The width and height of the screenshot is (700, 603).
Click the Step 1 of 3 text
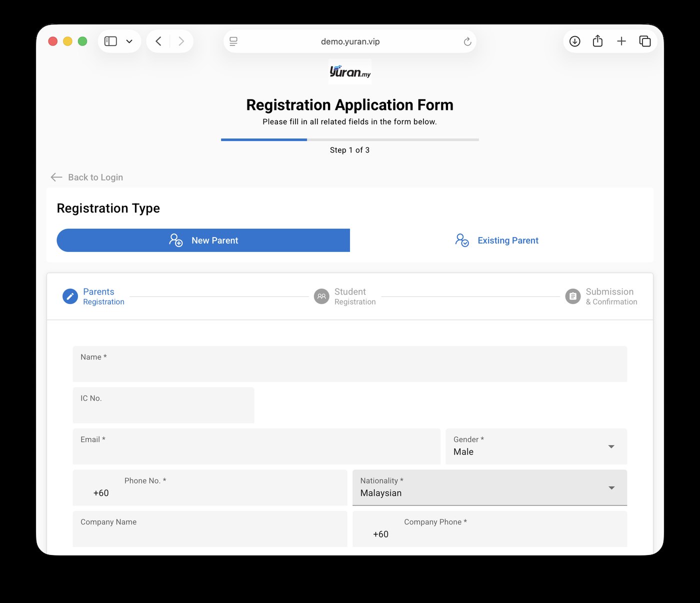[x=350, y=150]
